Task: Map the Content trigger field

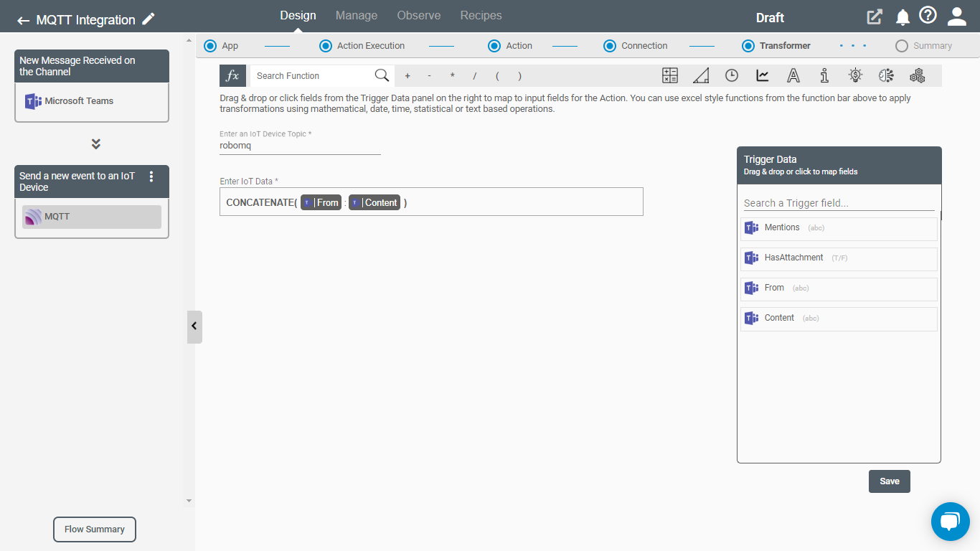Action: (x=839, y=319)
